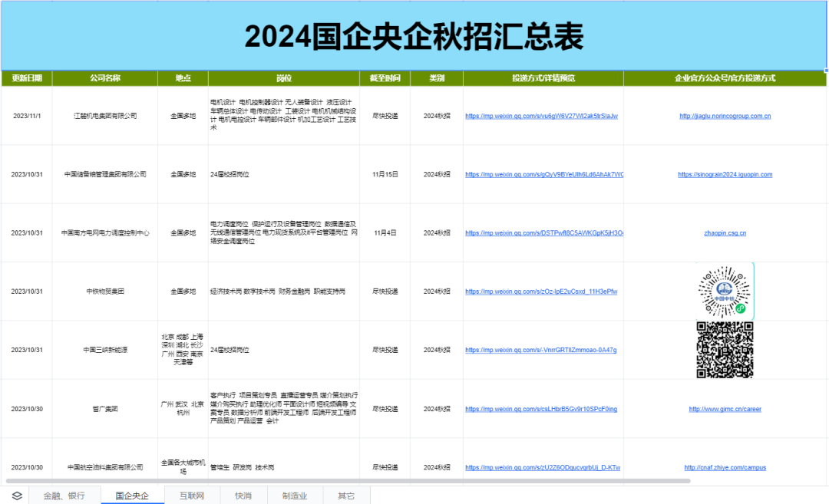Click the 截至时间 column header

(x=385, y=78)
